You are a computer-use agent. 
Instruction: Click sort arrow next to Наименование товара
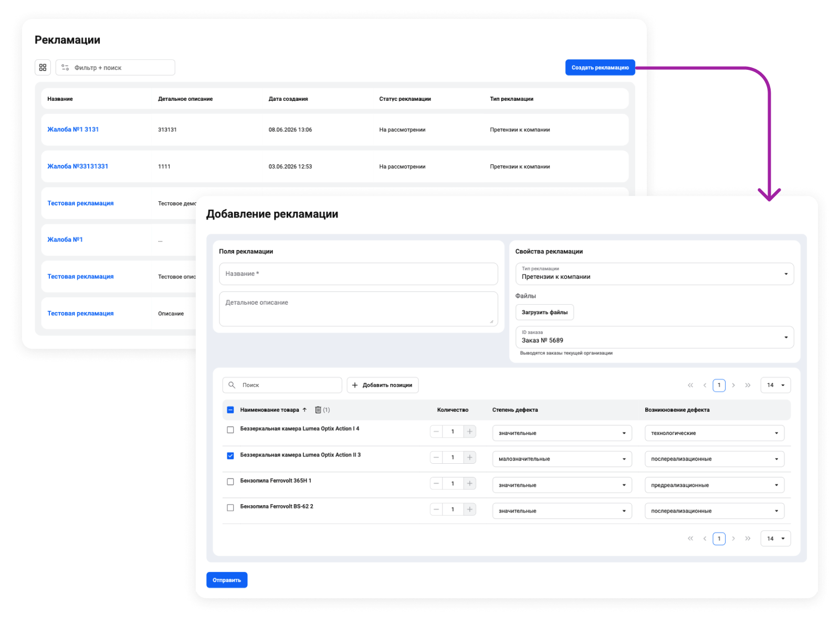click(304, 410)
